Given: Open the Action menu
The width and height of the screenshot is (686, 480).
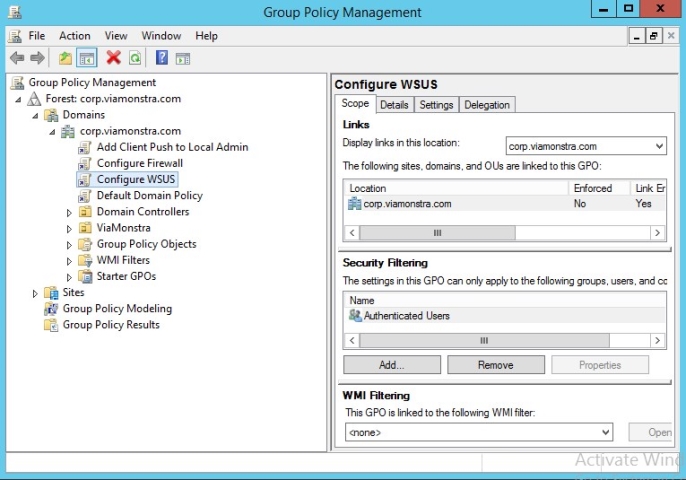Looking at the screenshot, I should click(74, 35).
